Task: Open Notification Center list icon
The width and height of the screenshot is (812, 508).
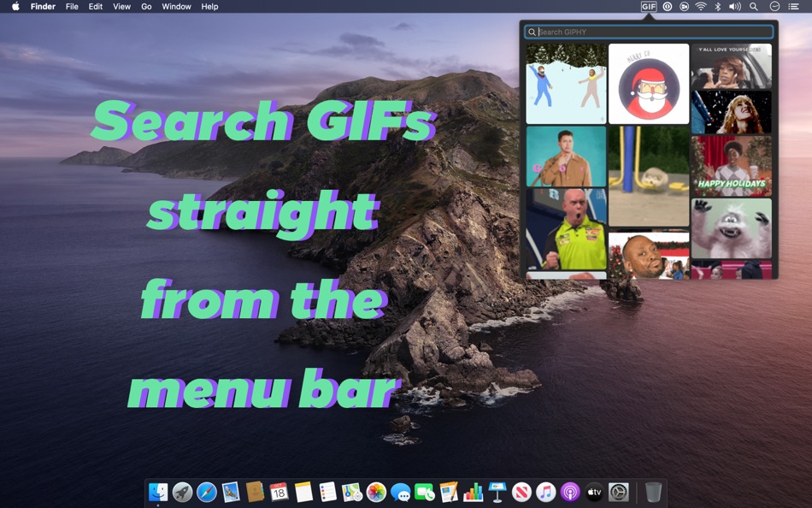Action: [793, 7]
